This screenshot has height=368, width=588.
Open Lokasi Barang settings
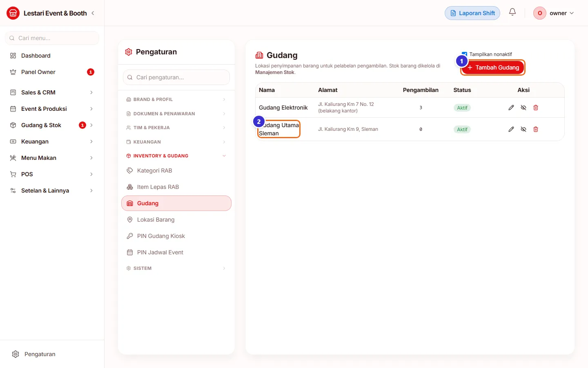176,220
